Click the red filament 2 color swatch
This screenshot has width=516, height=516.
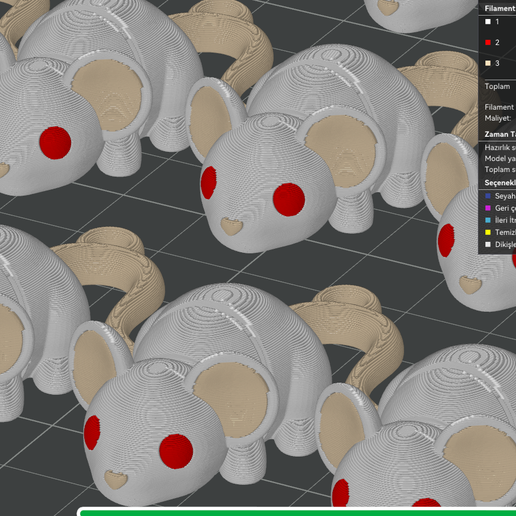click(x=488, y=42)
